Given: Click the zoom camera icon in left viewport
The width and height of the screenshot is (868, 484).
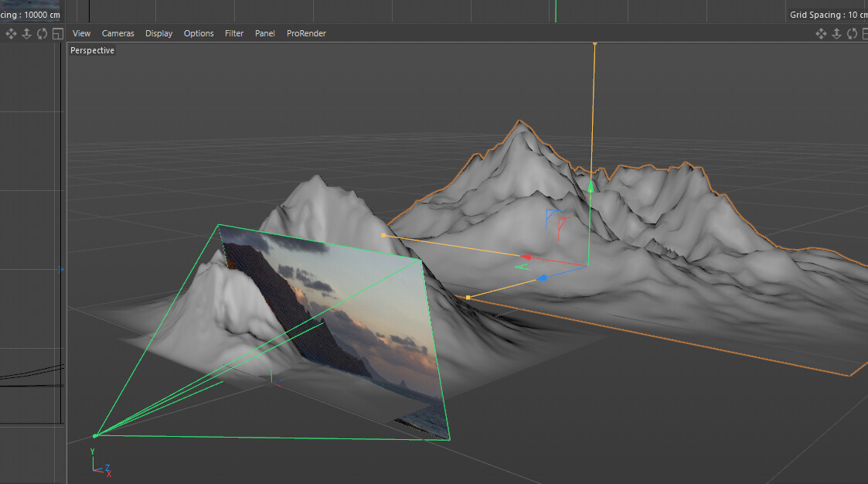Looking at the screenshot, I should [26, 34].
